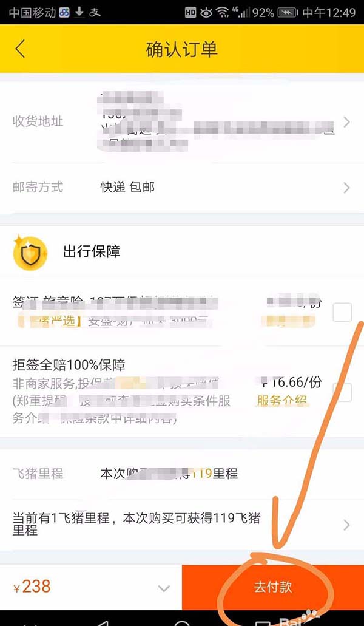The height and width of the screenshot is (626, 364).
Task: Expand the ¥238 price details arrow
Action: [164, 588]
